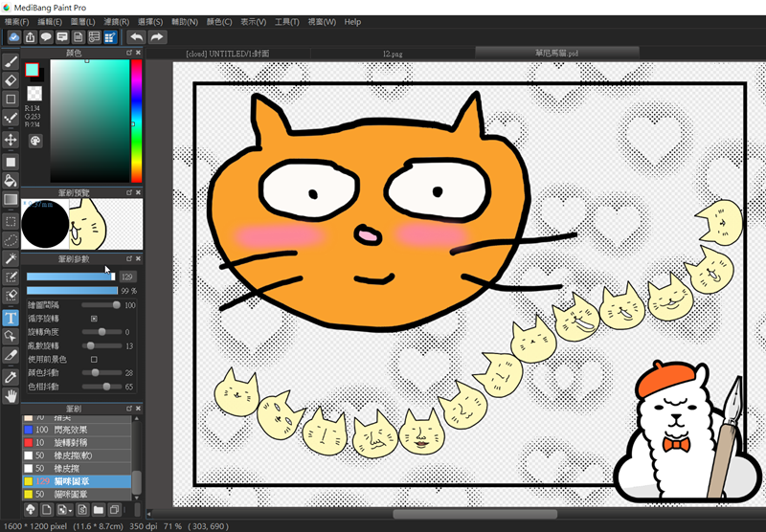Click the rainbow hue strip
766x532 pixels.
tap(136, 120)
